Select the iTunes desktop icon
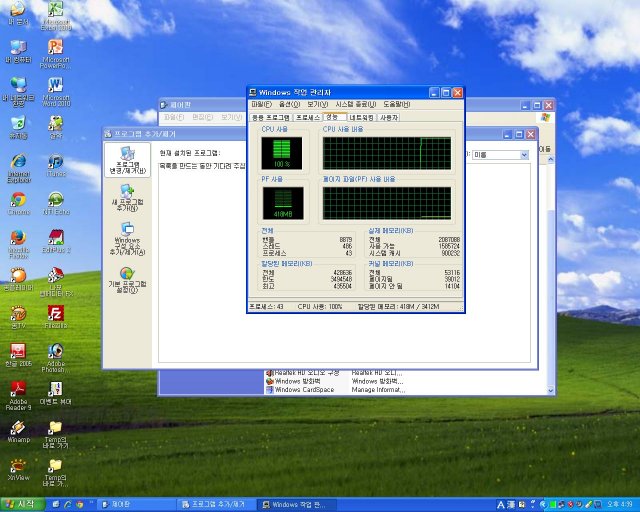640x512 pixels. (x=56, y=165)
